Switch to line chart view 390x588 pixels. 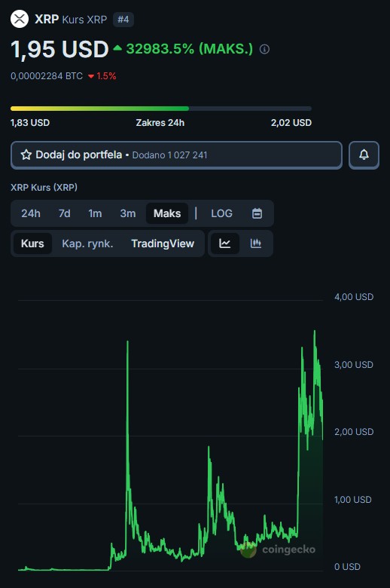pyautogui.click(x=224, y=243)
